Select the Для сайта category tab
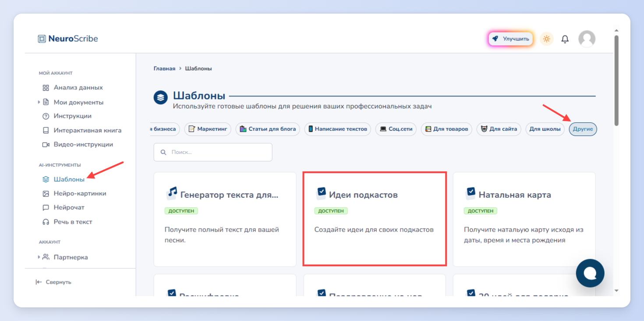 pyautogui.click(x=499, y=129)
